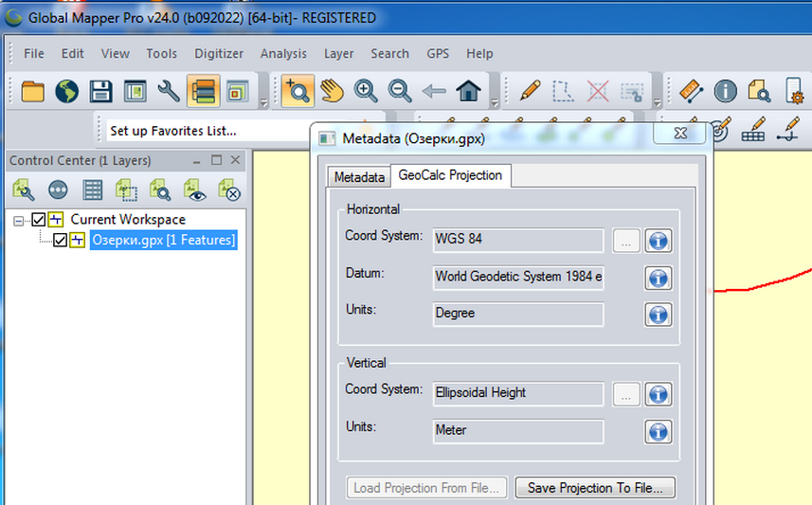Click the vertical Coord System browse button
This screenshot has height=505, width=812.
coord(626,395)
